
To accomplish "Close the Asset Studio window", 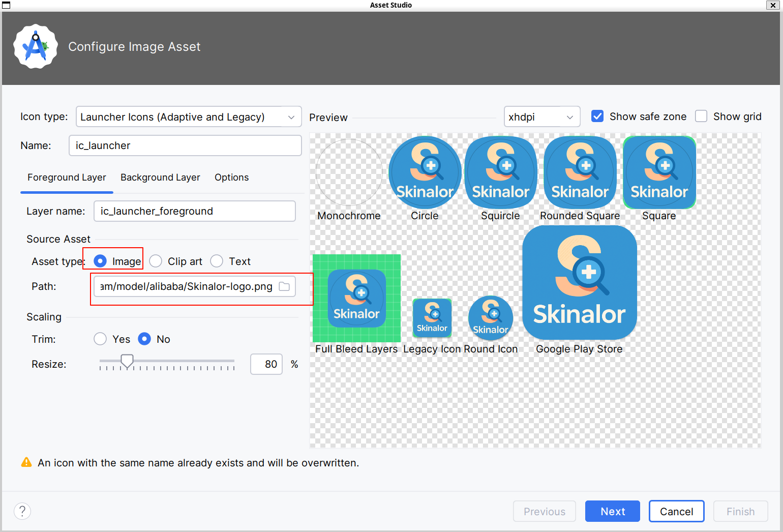I will click(x=773, y=5).
